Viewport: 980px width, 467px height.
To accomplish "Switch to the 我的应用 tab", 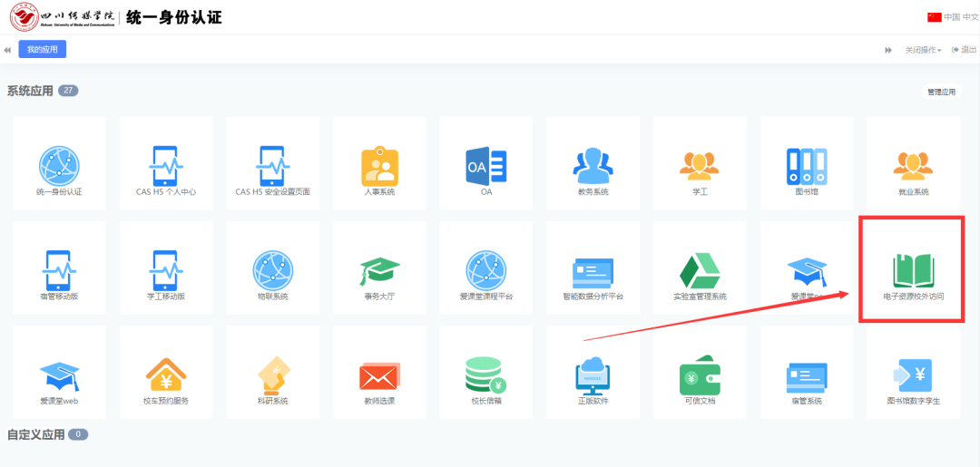I will pyautogui.click(x=42, y=50).
